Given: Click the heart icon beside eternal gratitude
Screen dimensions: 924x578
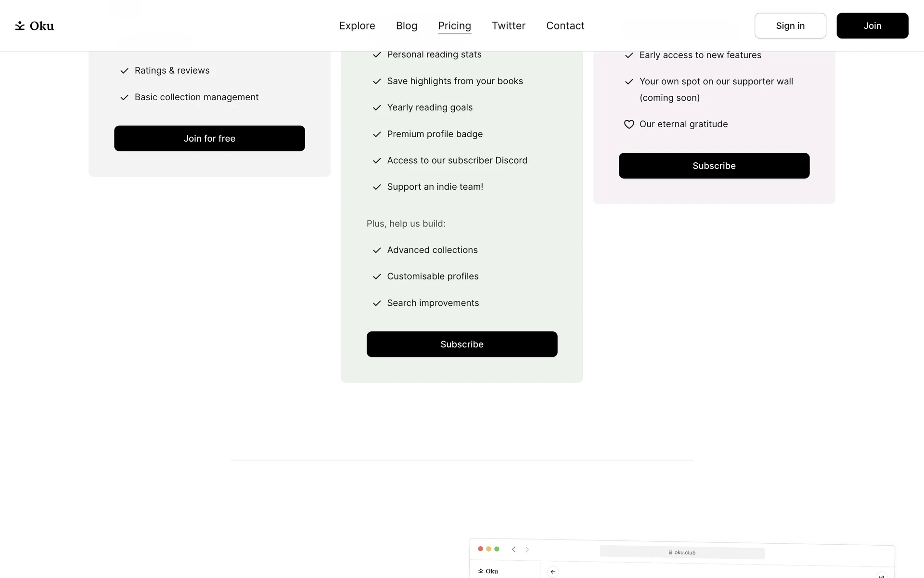Looking at the screenshot, I should [x=629, y=124].
